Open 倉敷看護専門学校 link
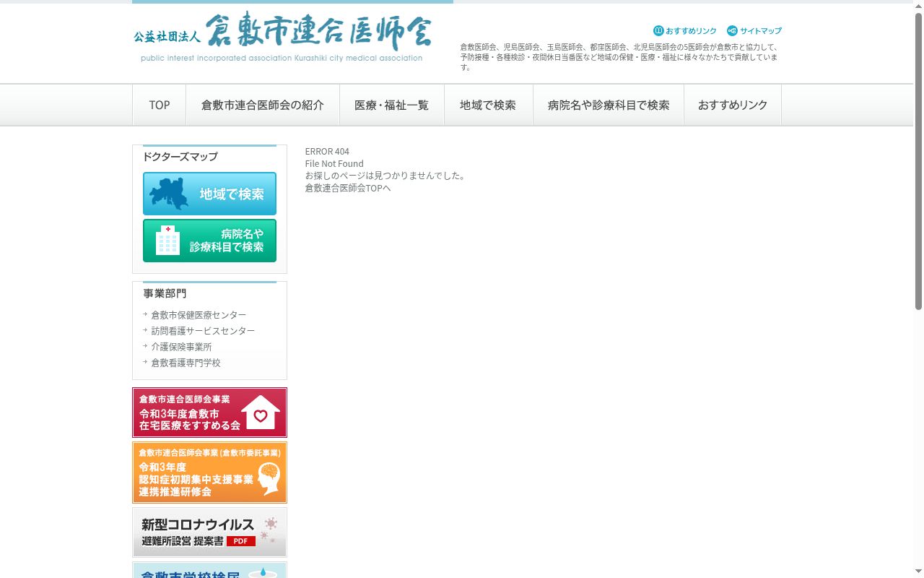Viewport: 924px width, 578px height. (186, 363)
